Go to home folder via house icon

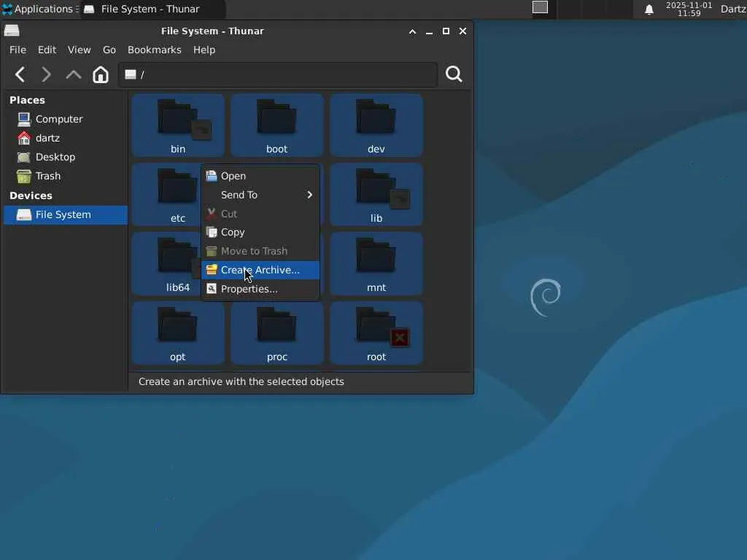[101, 74]
